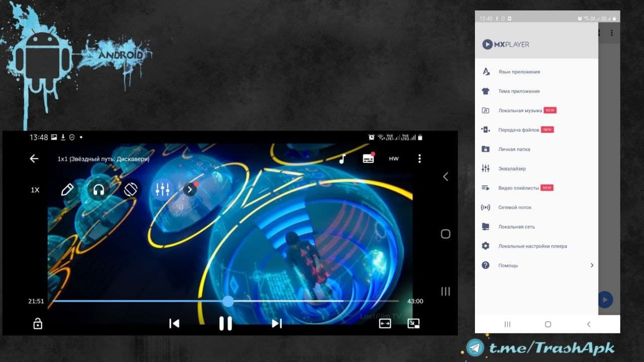Open the subtitles icon in the player

368,158
